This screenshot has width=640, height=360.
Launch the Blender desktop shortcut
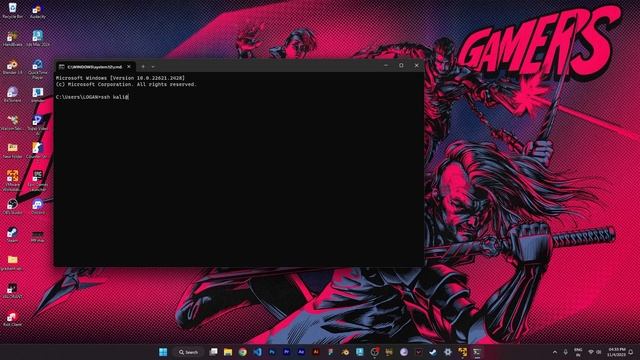[12, 67]
